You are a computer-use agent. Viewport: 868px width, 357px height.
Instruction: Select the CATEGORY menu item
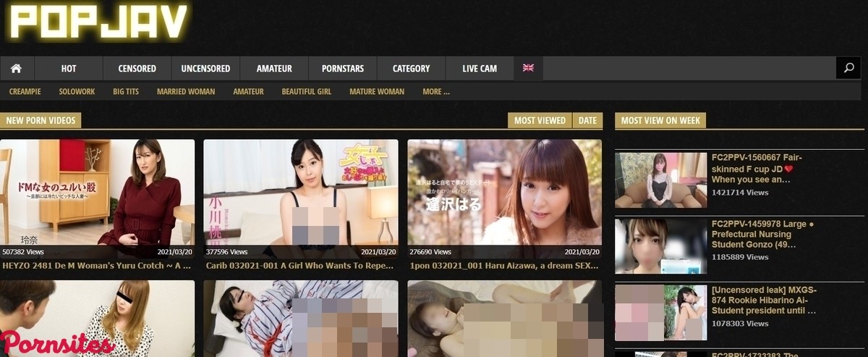411,68
